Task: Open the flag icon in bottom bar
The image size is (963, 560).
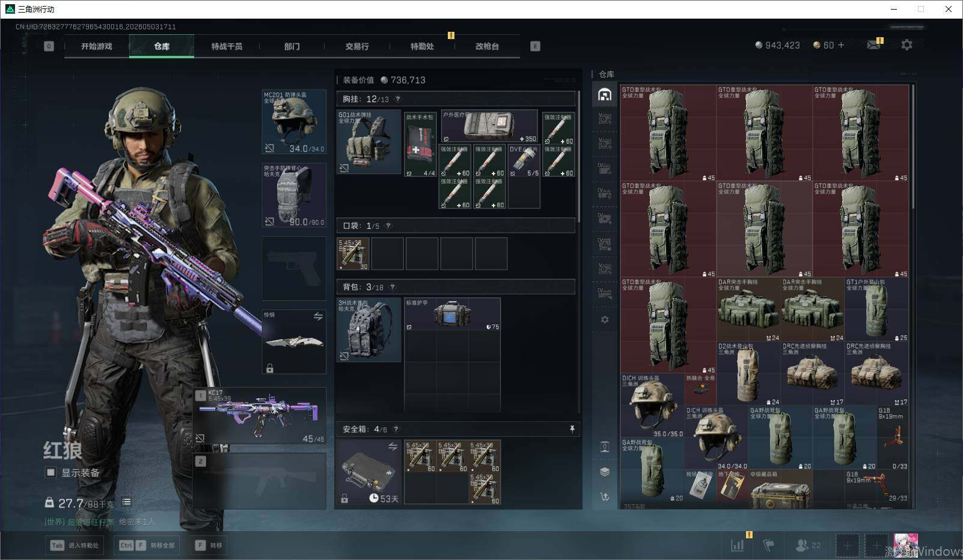Action: pyautogui.click(x=768, y=545)
